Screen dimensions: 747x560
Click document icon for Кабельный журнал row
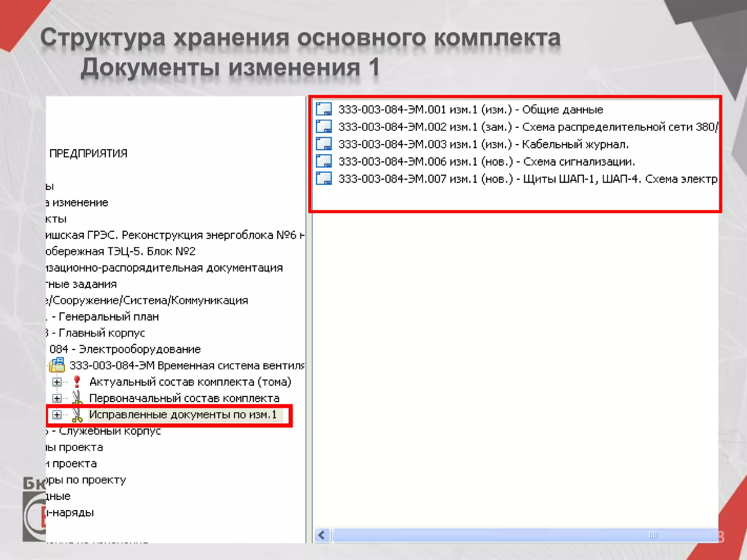324,144
